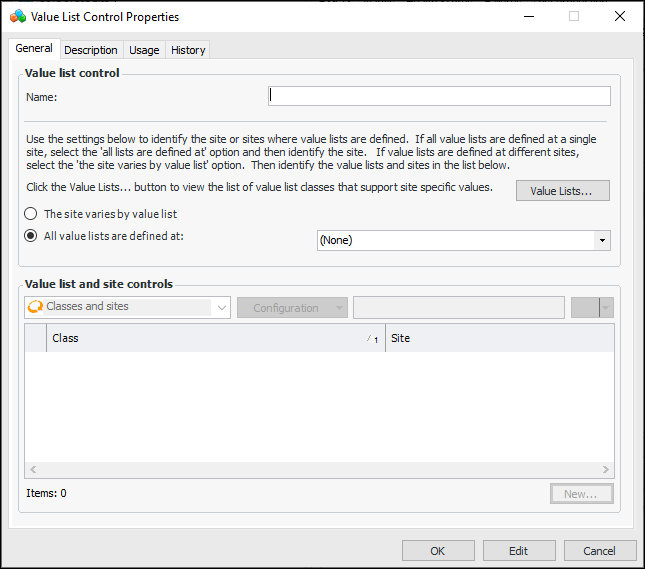This screenshot has width=645, height=569.
Task: Click the Classes and sites orange icon
Action: (x=35, y=307)
